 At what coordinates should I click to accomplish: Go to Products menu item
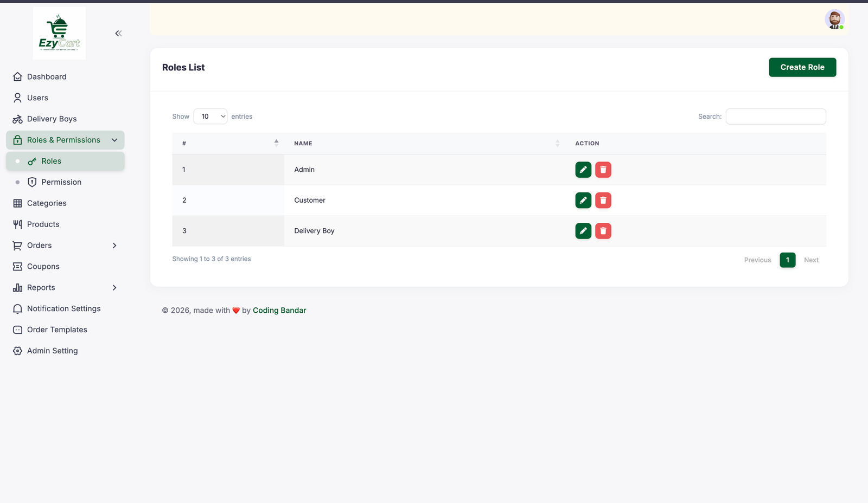tap(65, 224)
